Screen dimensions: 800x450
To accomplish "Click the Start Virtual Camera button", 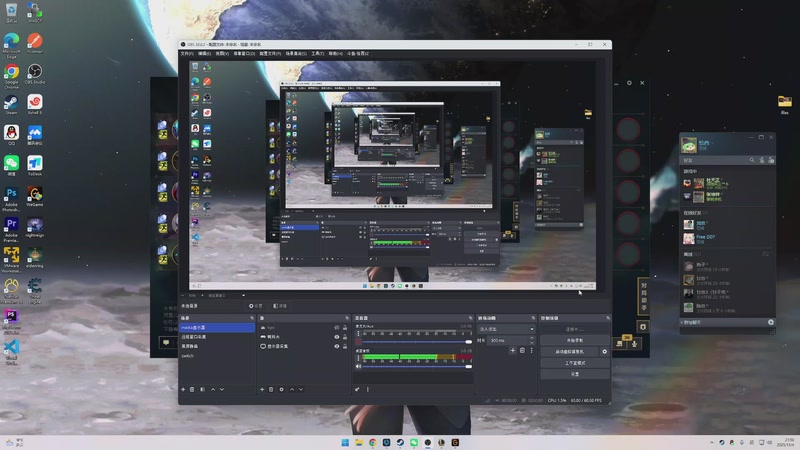I will click(x=569, y=352).
